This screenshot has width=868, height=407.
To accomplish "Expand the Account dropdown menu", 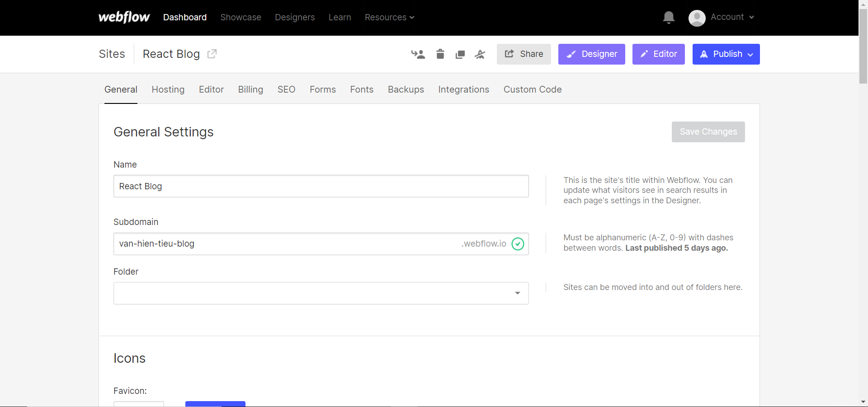I will click(732, 17).
